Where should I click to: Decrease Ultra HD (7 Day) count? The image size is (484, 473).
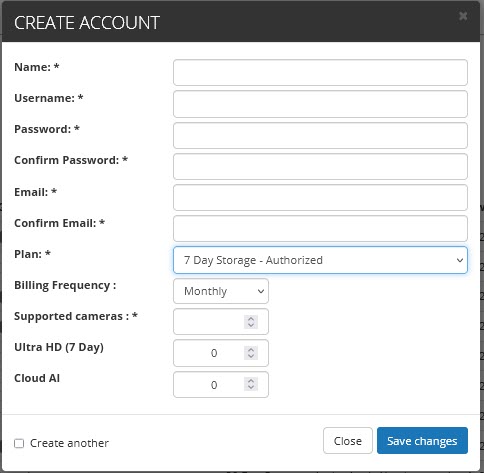pyautogui.click(x=251, y=356)
